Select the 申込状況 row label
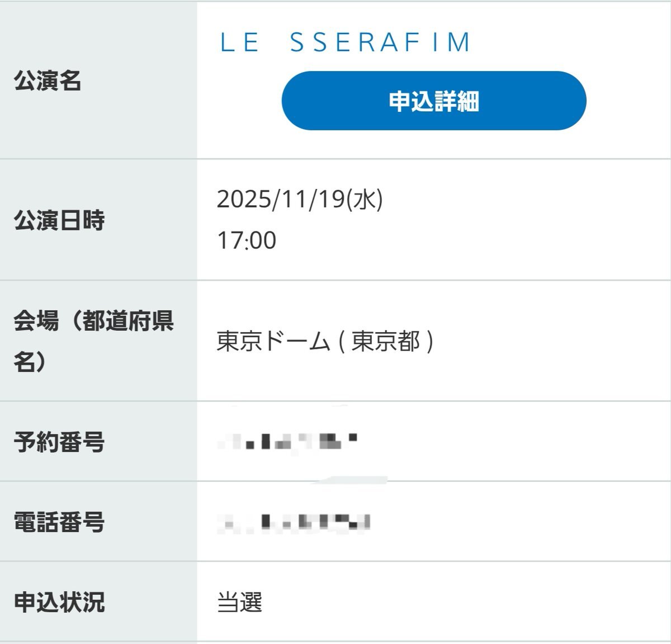 pos(59,602)
